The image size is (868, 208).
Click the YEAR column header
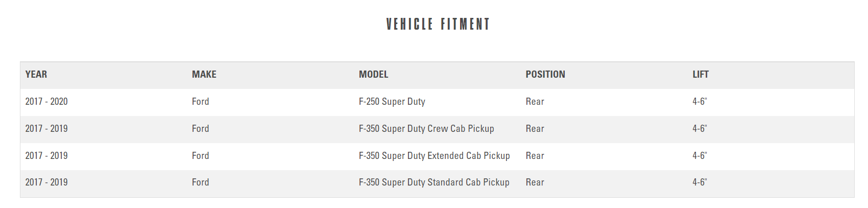click(x=36, y=75)
